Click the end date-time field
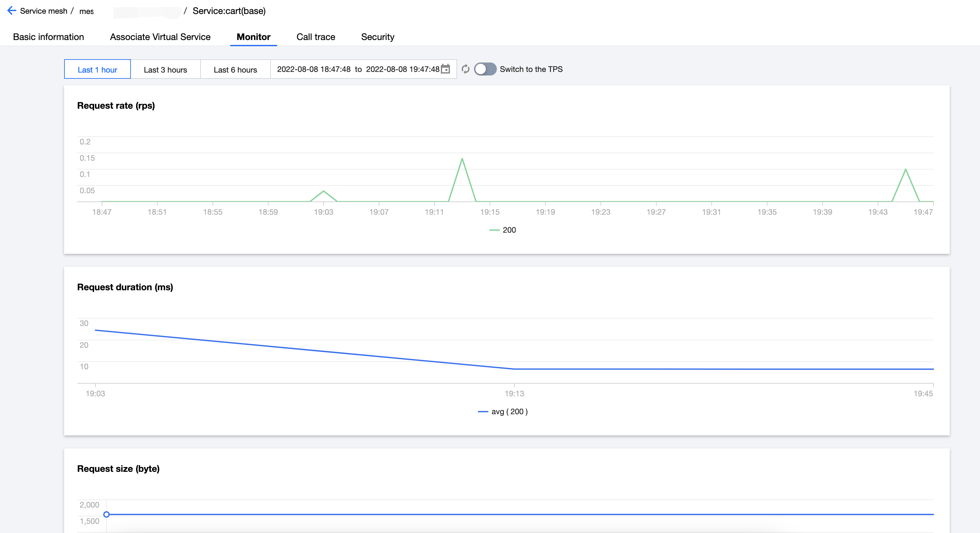The height and width of the screenshot is (533, 980). [402, 69]
